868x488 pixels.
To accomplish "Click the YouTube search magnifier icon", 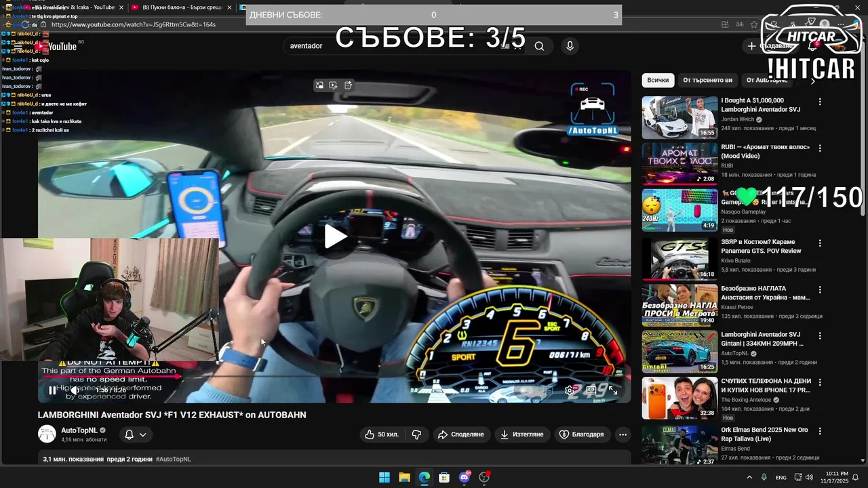I will click(539, 46).
